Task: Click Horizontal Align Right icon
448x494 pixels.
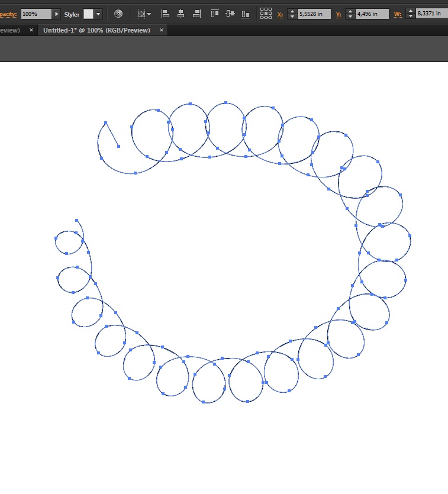Action: (196, 14)
